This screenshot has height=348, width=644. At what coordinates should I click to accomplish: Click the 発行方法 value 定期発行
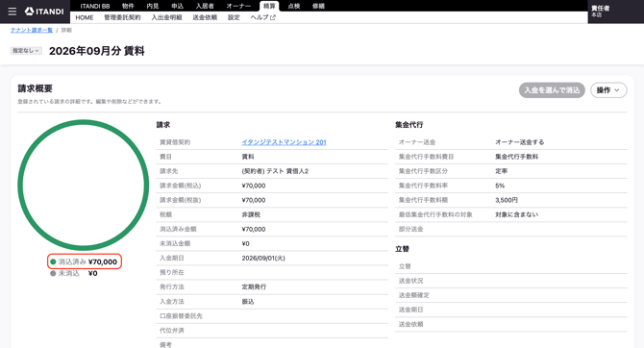[x=254, y=286]
